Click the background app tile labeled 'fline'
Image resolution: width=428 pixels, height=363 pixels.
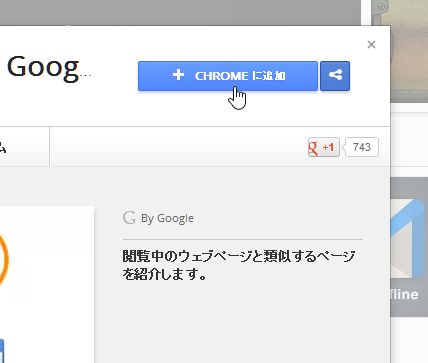point(409,247)
